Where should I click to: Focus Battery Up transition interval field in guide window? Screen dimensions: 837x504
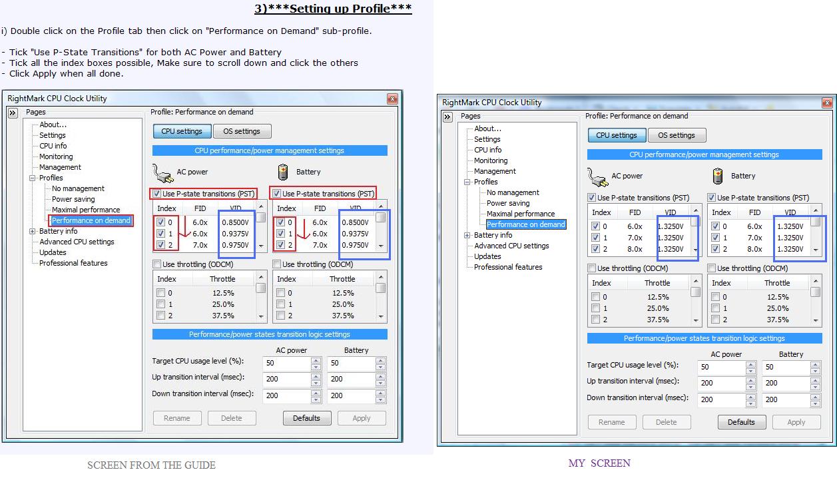click(351, 379)
